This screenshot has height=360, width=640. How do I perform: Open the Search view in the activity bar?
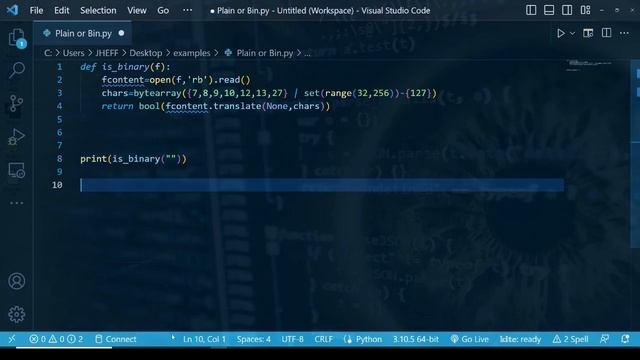tap(17, 70)
